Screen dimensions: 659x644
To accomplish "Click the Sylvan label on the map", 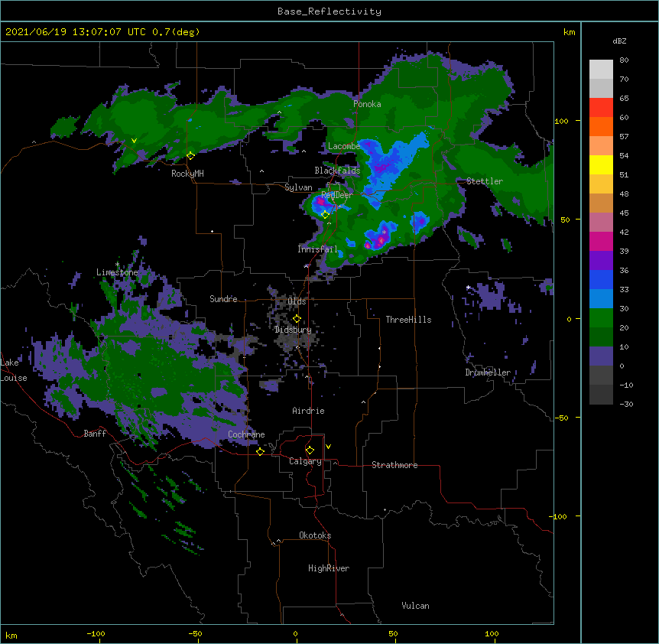I will click(x=298, y=187).
